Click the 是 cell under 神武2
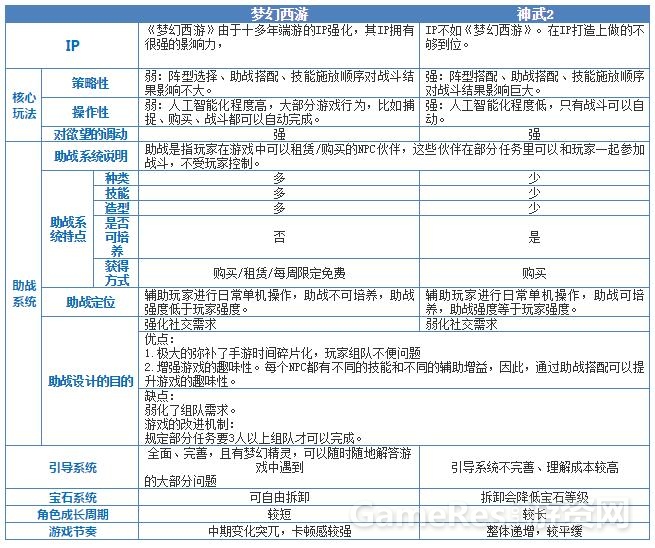This screenshot has height=548, width=655. (x=534, y=237)
